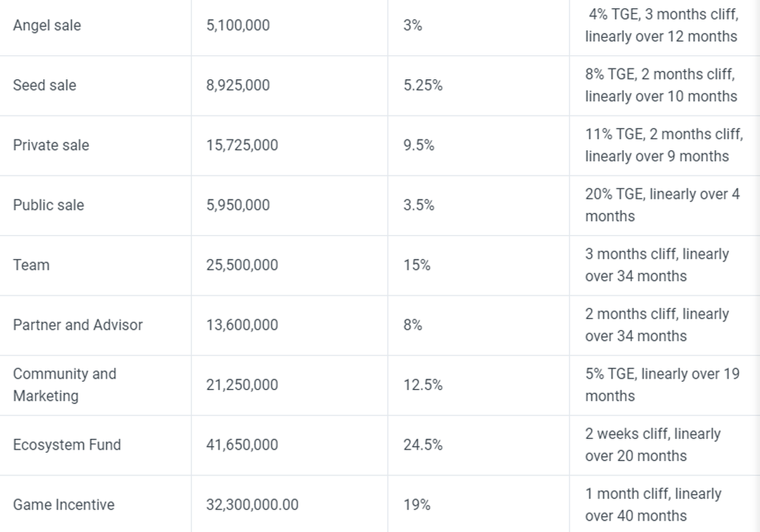Image resolution: width=760 pixels, height=532 pixels.
Task: Click the Community and Marketing label
Action: [x=65, y=384]
